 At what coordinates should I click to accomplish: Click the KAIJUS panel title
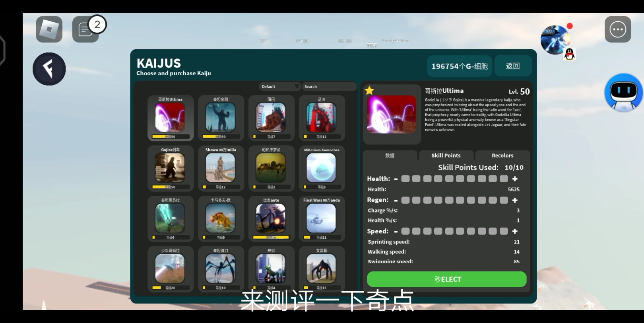click(159, 63)
